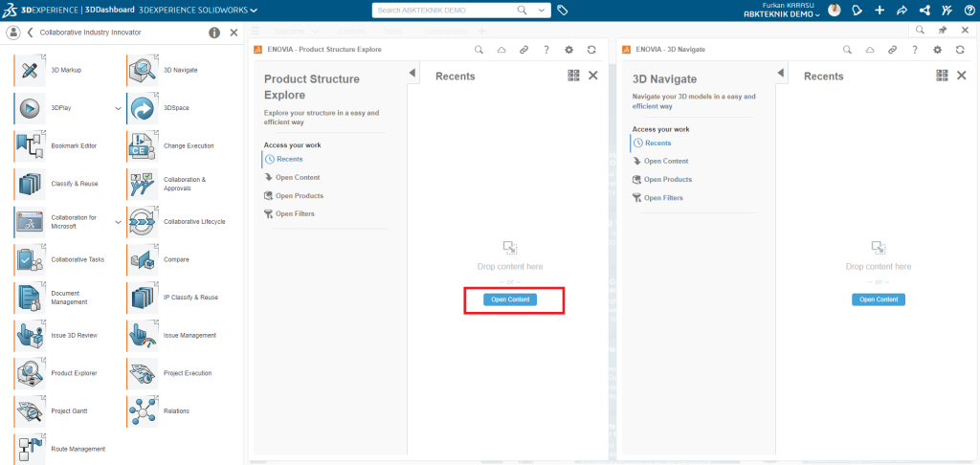Image resolution: width=980 pixels, height=465 pixels.
Task: Expand the 3DPlay app options chevron
Action: [118, 108]
